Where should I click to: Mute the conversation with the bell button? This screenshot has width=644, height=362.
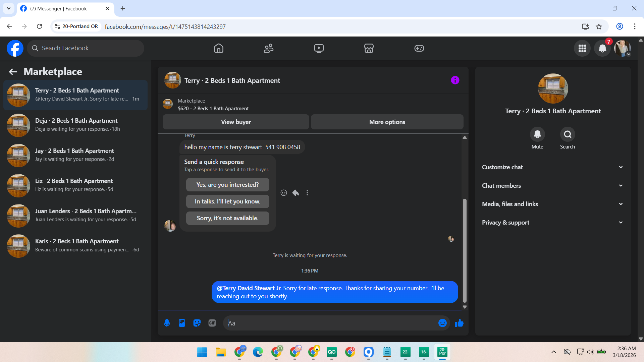[x=537, y=134]
